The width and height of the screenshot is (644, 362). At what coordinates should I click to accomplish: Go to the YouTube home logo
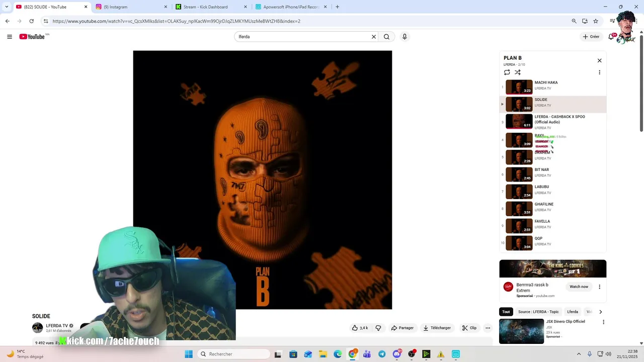pos(32,37)
